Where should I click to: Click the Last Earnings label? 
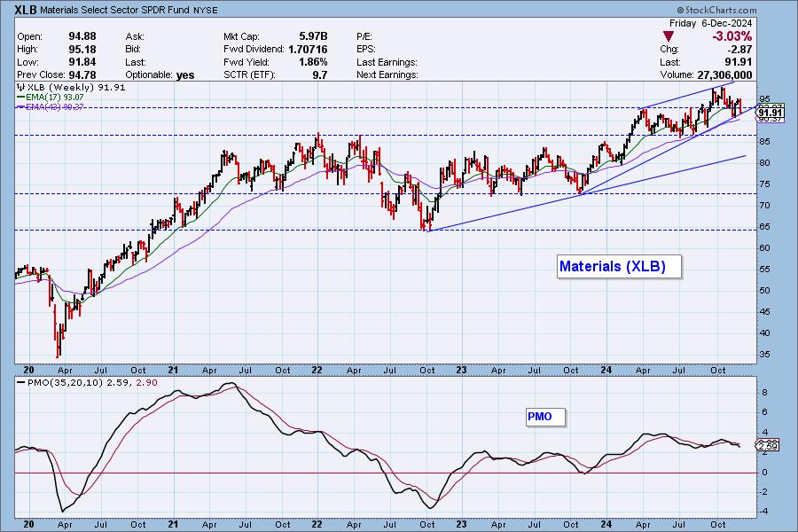tap(387, 62)
